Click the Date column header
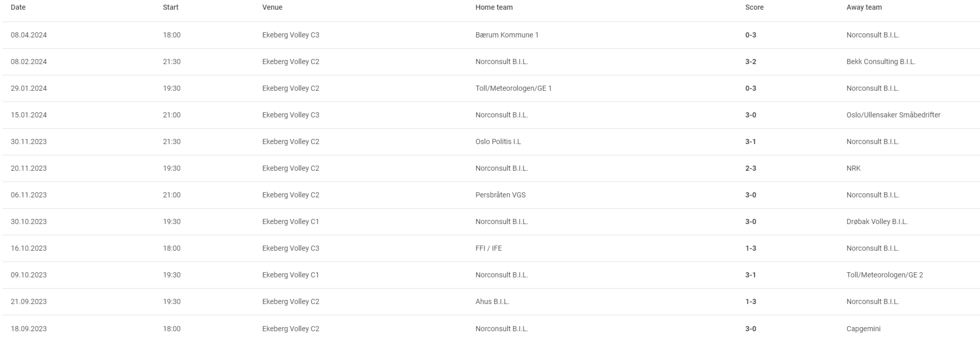 [x=18, y=7]
